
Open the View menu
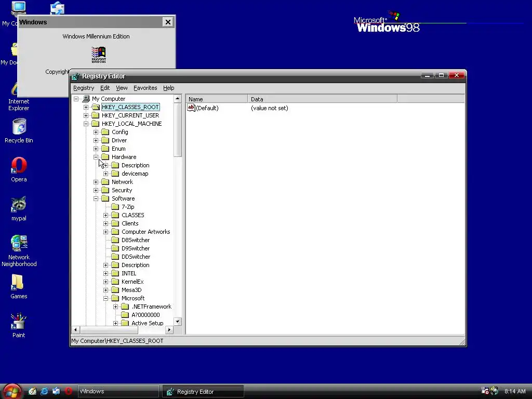(122, 88)
